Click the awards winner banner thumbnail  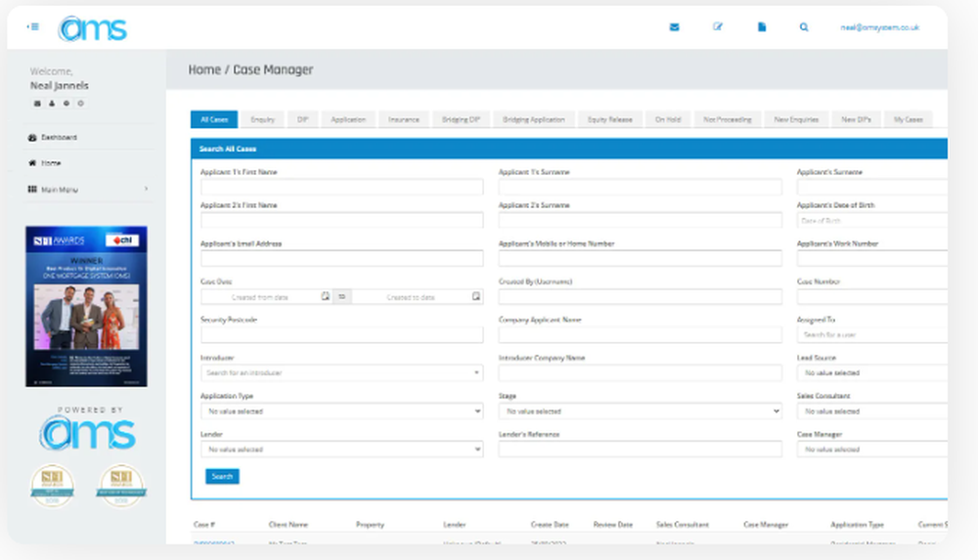pyautogui.click(x=86, y=306)
